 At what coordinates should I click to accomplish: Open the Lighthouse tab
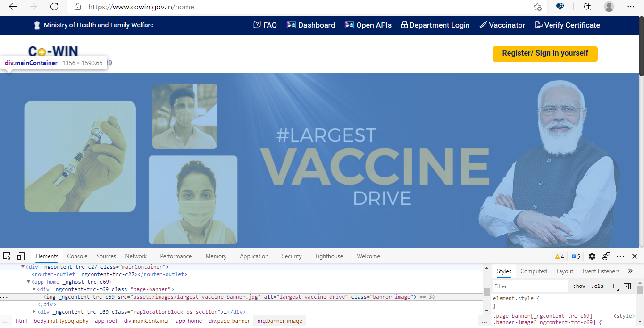pos(329,256)
